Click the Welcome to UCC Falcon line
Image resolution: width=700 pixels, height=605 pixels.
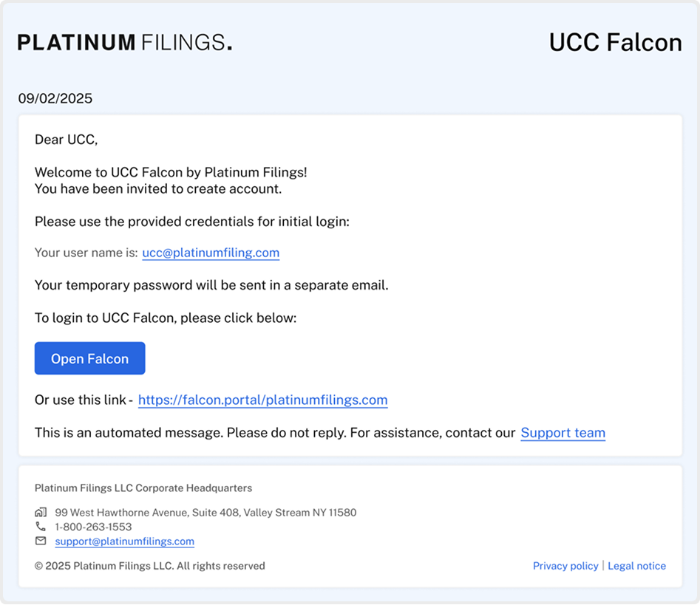point(171,172)
